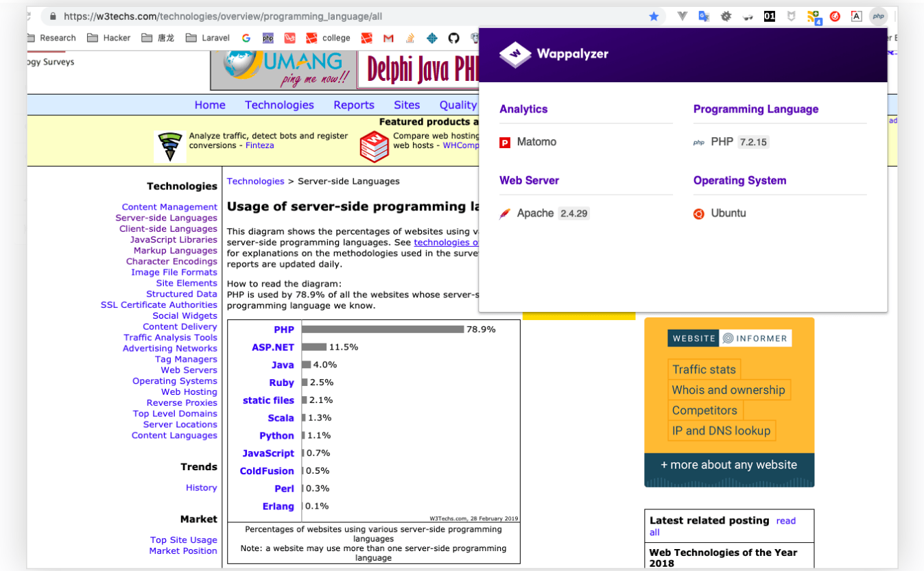Open the Gmail bookmark icon
Image resolution: width=924 pixels, height=571 pixels.
388,38
